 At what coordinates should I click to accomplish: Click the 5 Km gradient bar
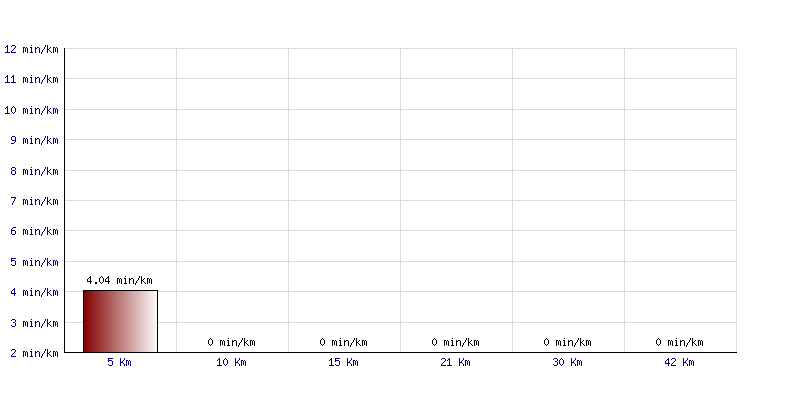(x=120, y=321)
